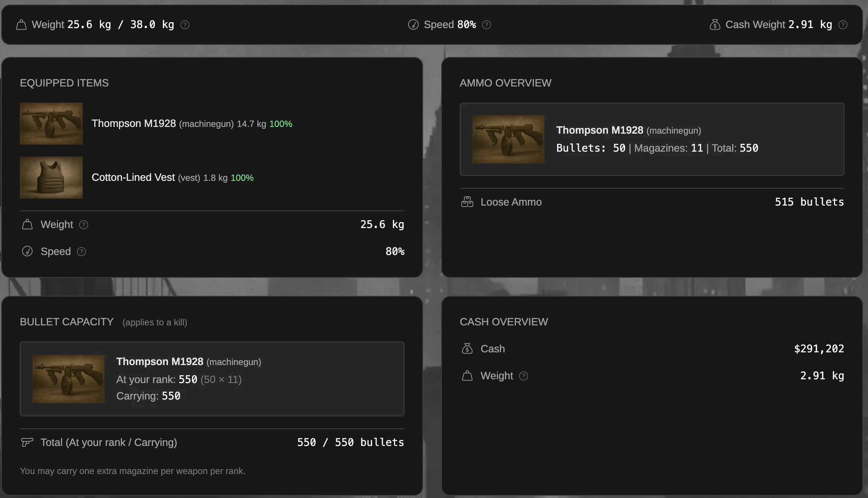
Task: Click the Loose Ammo label
Action: point(511,202)
